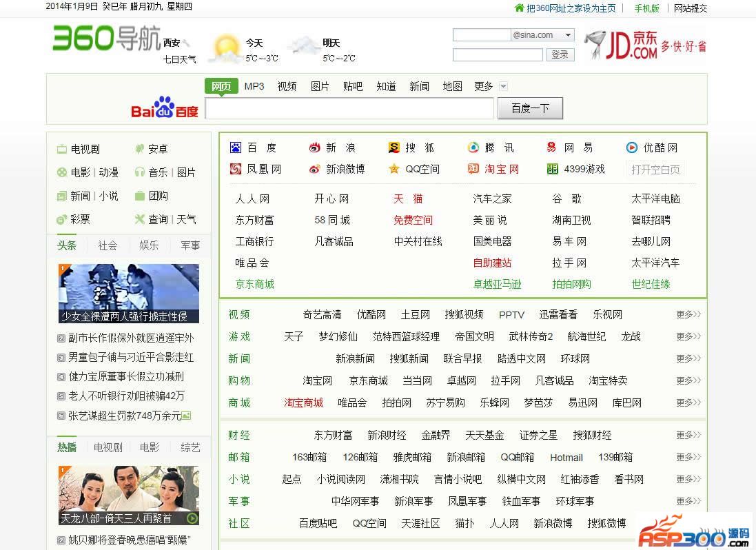
Task: Click the Taobao icon beside 淘宝网
Action: point(473,169)
